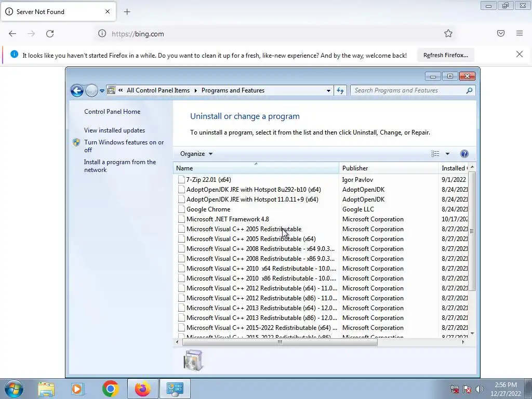Select Visual C++ 2013 Redistributable (x86)
Image resolution: width=532 pixels, height=399 pixels.
pyautogui.click(x=262, y=317)
